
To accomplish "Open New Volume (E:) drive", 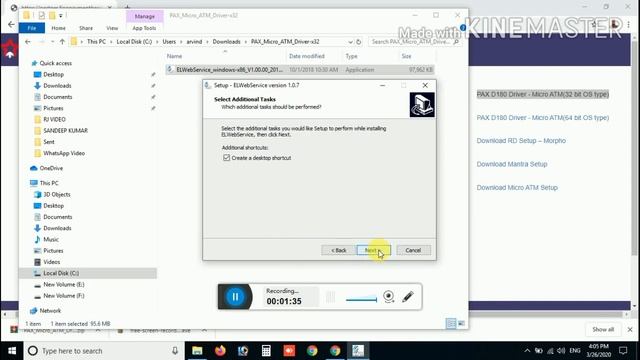I will point(64,284).
